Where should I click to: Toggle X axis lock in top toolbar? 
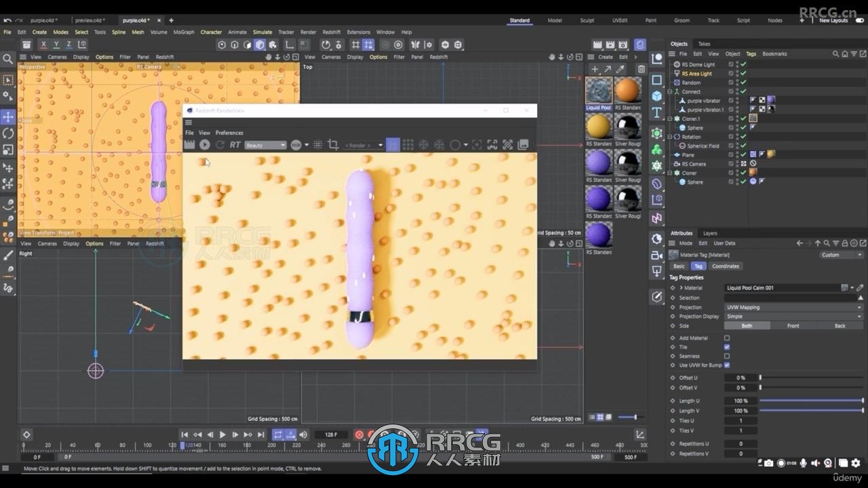(x=43, y=45)
